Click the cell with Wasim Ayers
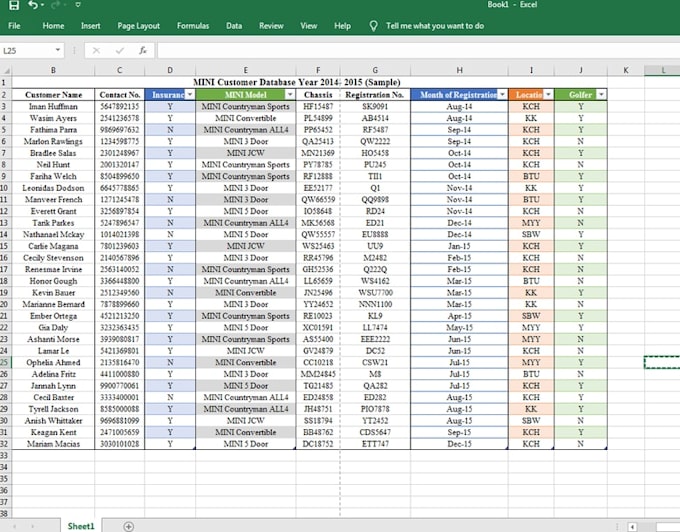This screenshot has height=532, width=680. pos(53,118)
